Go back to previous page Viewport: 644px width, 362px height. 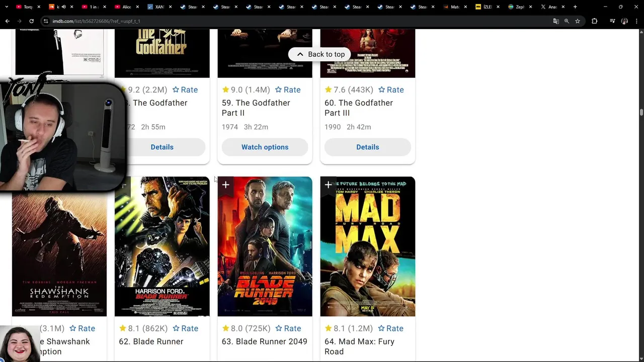[x=8, y=21]
